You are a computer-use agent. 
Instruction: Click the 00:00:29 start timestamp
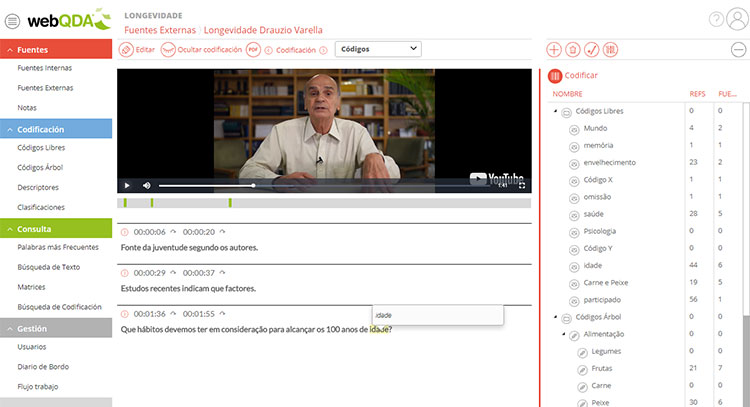[x=149, y=273]
